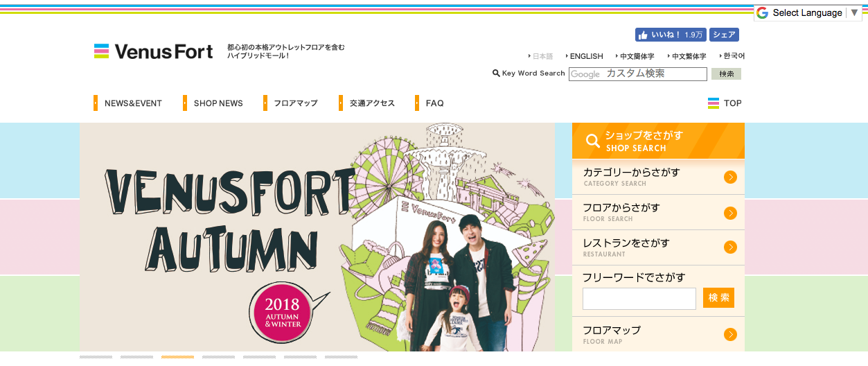Image resolution: width=868 pixels, height=366 pixels.
Task: Expand the カテゴリーからさがす arrow
Action: click(x=730, y=177)
